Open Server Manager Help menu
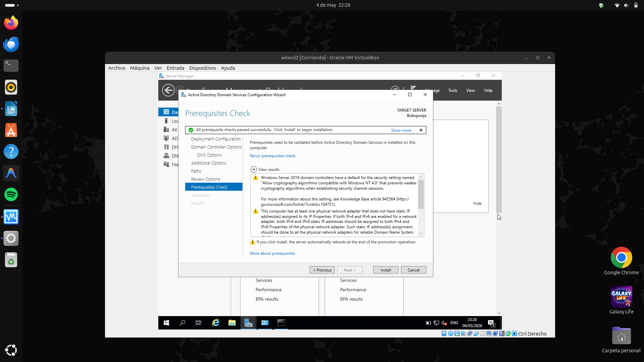 point(488,90)
